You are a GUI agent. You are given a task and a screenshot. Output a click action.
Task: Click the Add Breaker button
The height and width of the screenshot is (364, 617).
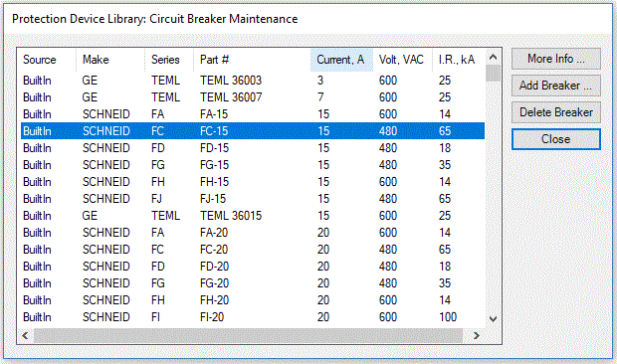pos(556,86)
